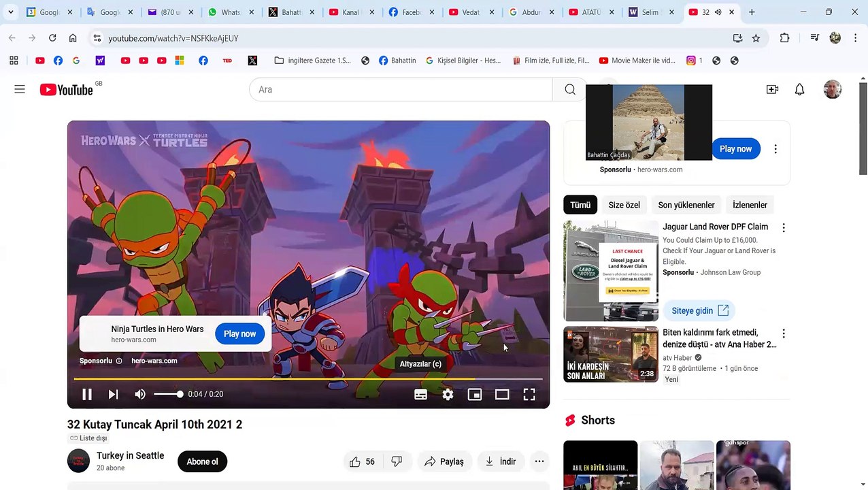This screenshot has width=868, height=490.
Task: Reload the page in Chrome
Action: click(52, 38)
